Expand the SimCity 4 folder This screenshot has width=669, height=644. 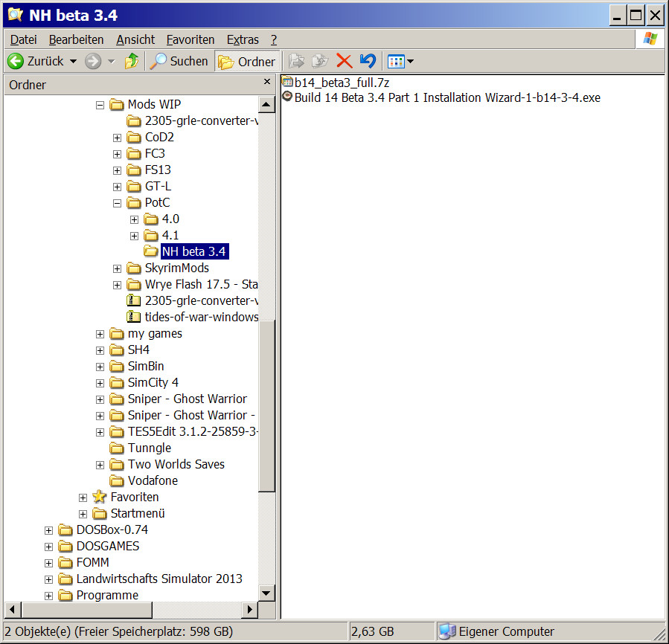(100, 383)
